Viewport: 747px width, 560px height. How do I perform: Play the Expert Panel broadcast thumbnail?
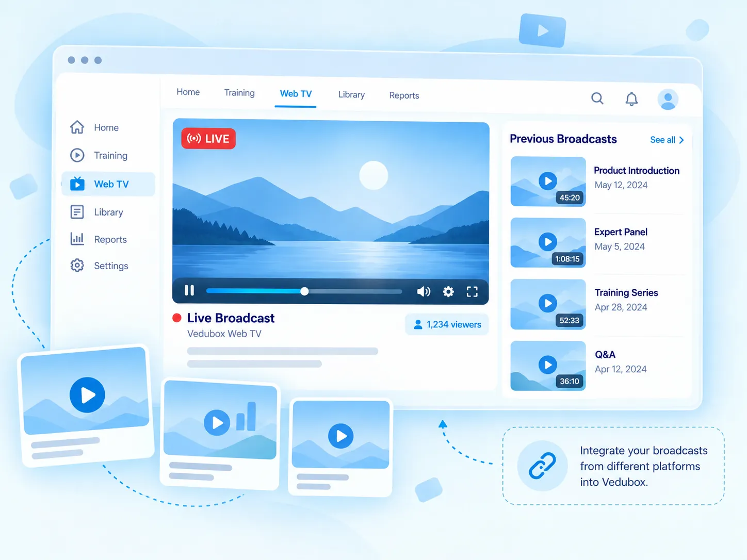548,242
